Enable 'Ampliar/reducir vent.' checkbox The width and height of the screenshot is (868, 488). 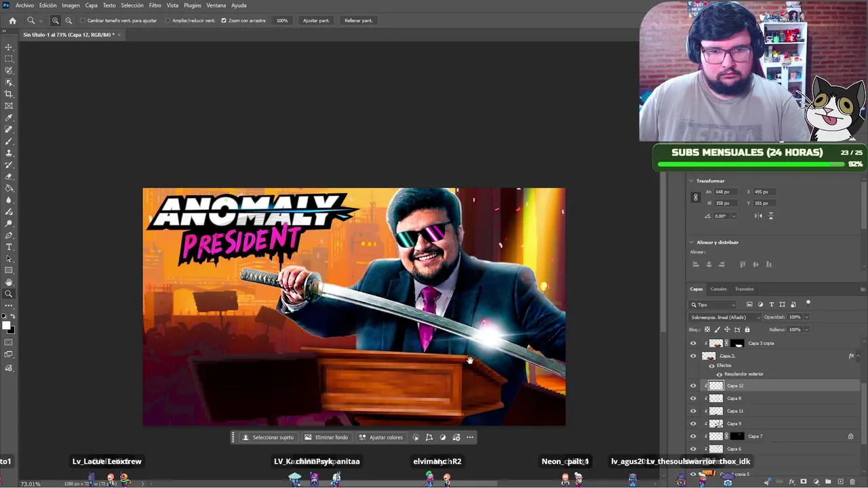167,21
